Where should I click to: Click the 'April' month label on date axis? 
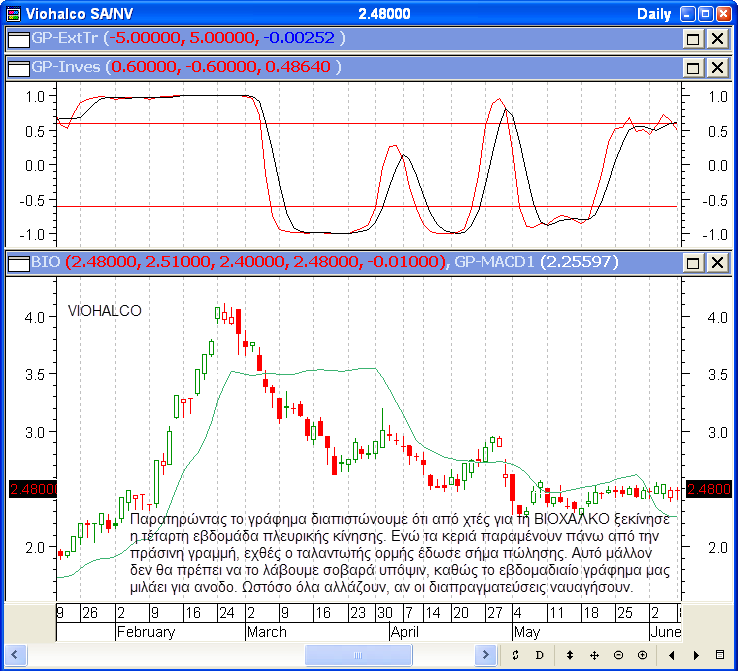pyautogui.click(x=404, y=632)
